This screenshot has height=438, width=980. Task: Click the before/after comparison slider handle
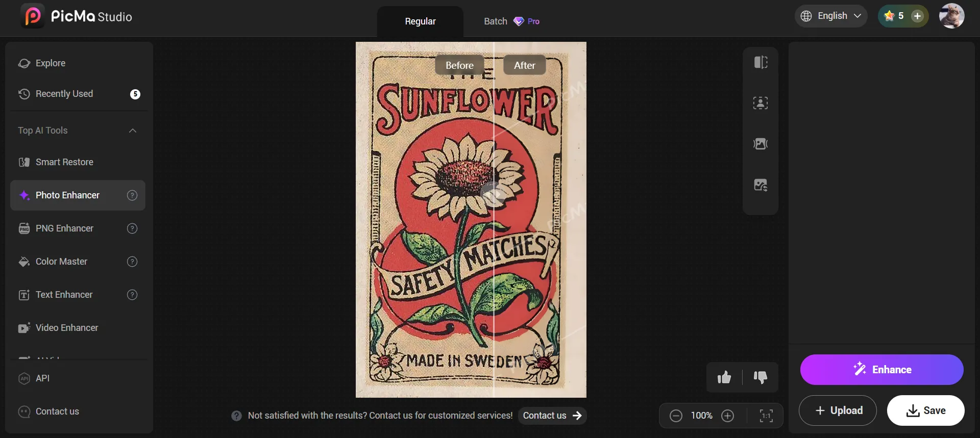pyautogui.click(x=493, y=194)
